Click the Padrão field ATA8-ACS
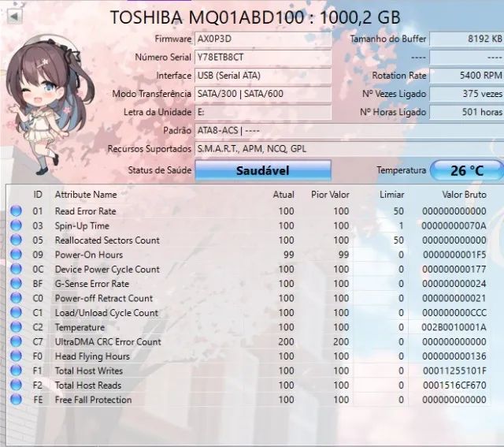Image resolution: width=504 pixels, height=447 pixels. pyautogui.click(x=349, y=131)
